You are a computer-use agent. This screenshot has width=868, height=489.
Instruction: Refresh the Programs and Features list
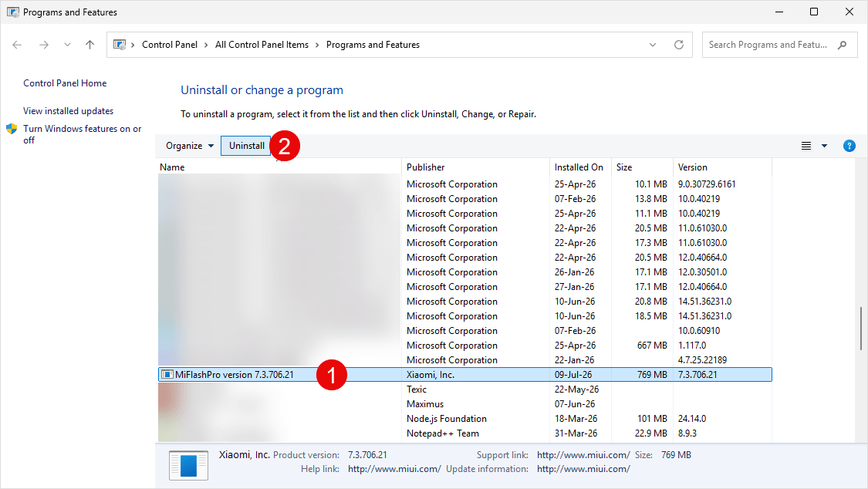(x=679, y=45)
